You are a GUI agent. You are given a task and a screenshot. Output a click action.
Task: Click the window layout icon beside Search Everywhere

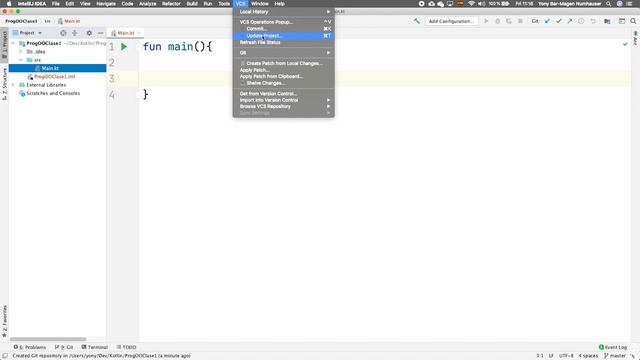(x=622, y=21)
